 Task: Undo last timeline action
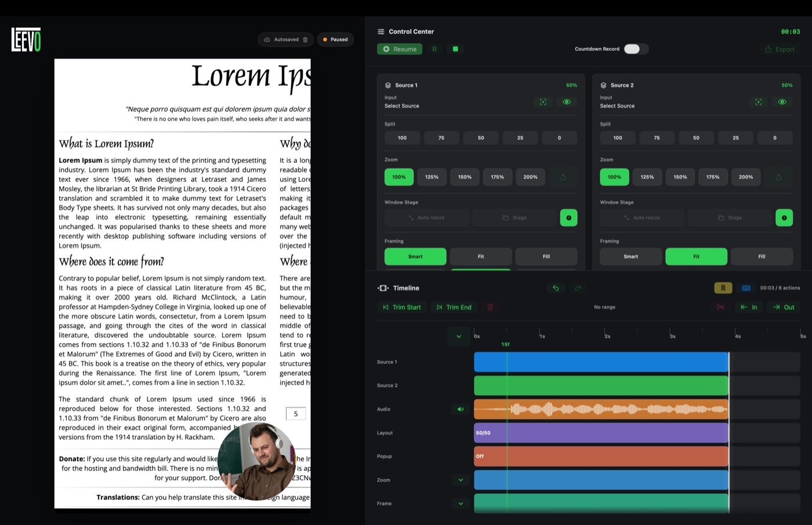(556, 288)
